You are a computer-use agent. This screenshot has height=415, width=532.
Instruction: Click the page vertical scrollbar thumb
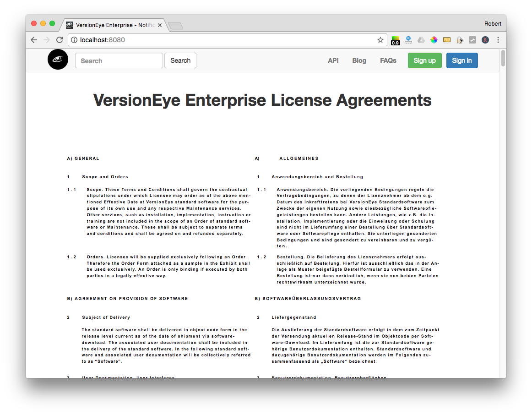pos(503,58)
